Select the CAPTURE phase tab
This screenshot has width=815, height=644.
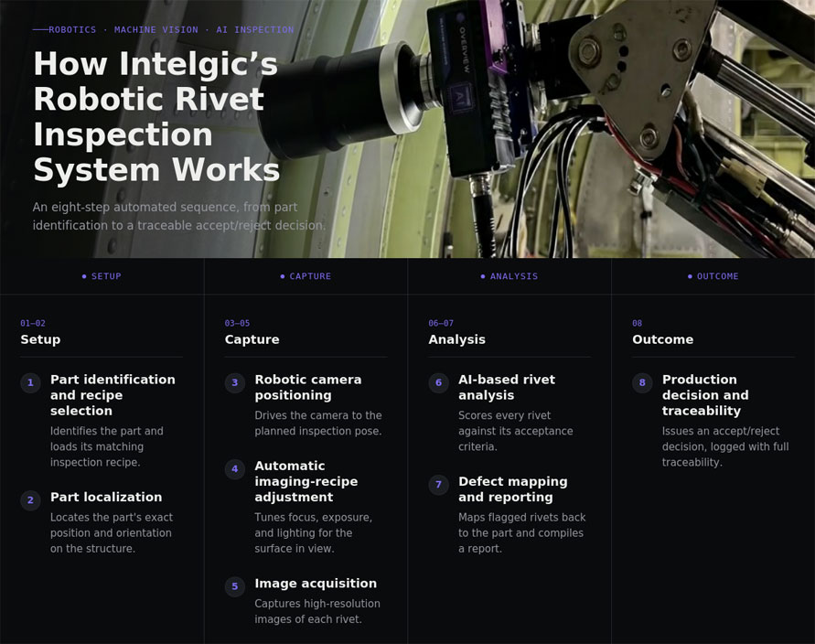coord(306,276)
